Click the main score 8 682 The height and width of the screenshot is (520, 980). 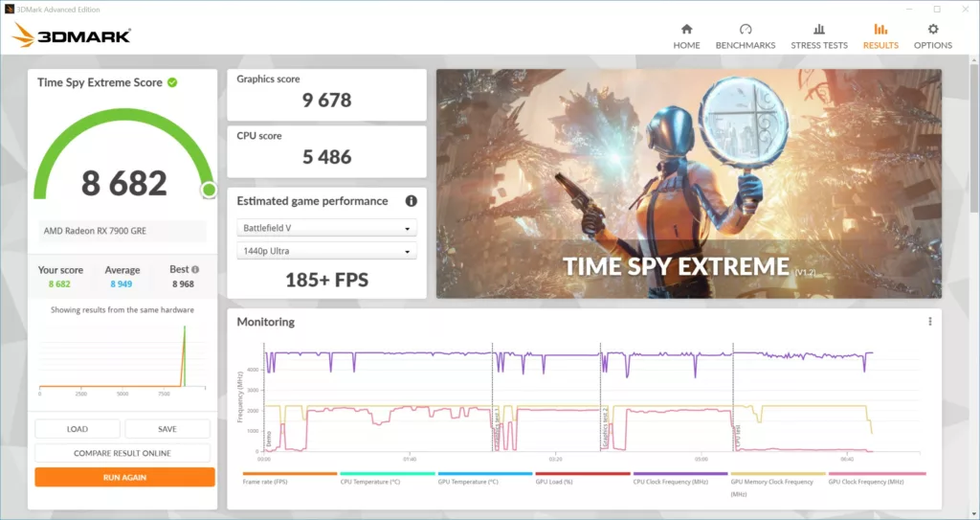tap(124, 183)
